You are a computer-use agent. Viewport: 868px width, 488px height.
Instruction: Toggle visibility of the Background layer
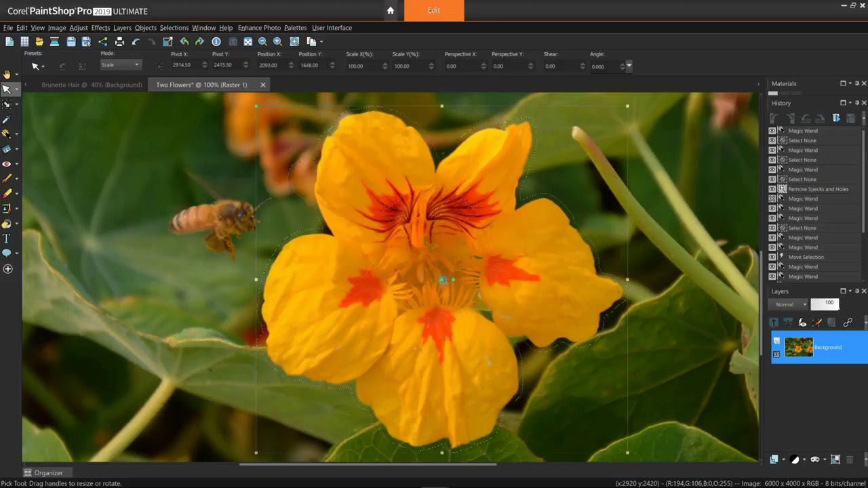(x=776, y=354)
